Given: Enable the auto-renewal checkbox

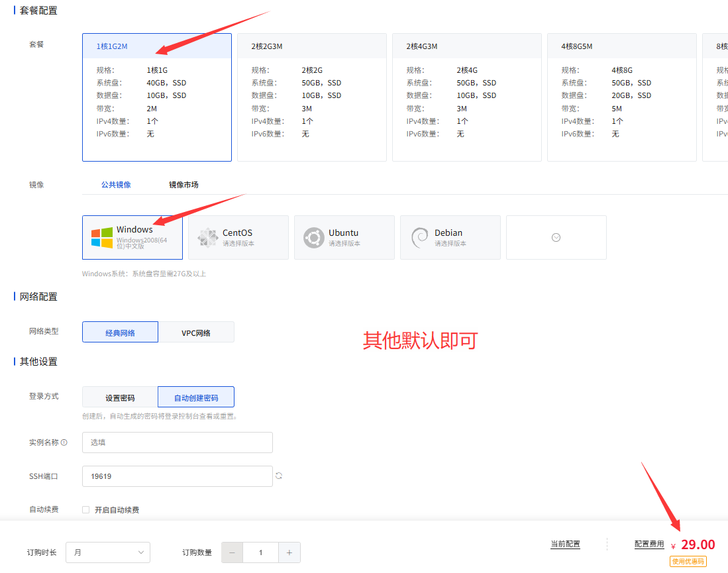Looking at the screenshot, I should click(85, 510).
